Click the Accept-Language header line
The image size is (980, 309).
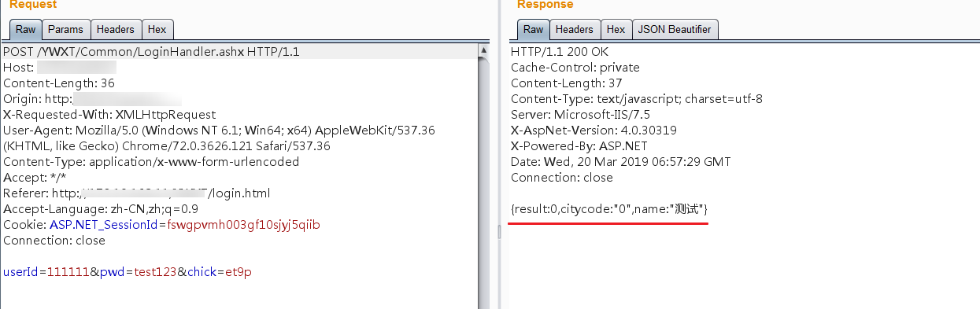point(101,209)
